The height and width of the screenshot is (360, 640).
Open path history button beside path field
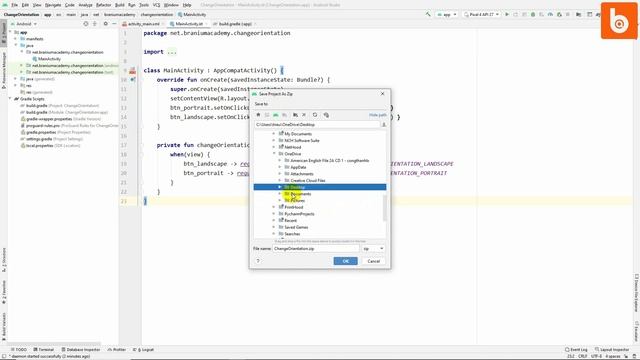(384, 124)
